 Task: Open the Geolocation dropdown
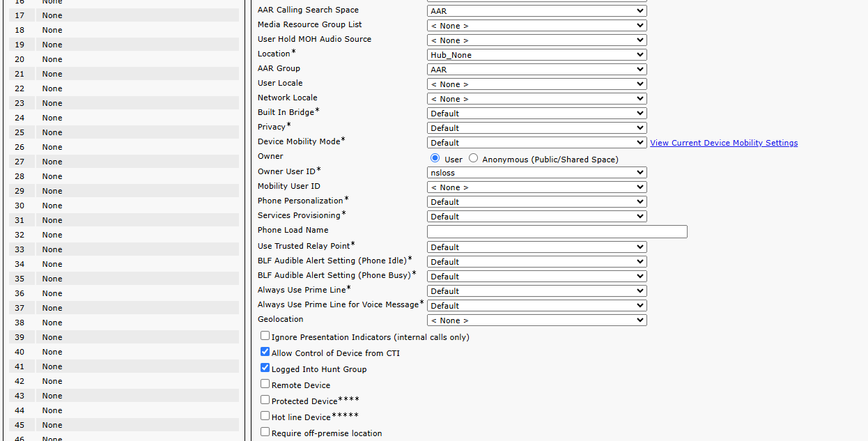536,320
